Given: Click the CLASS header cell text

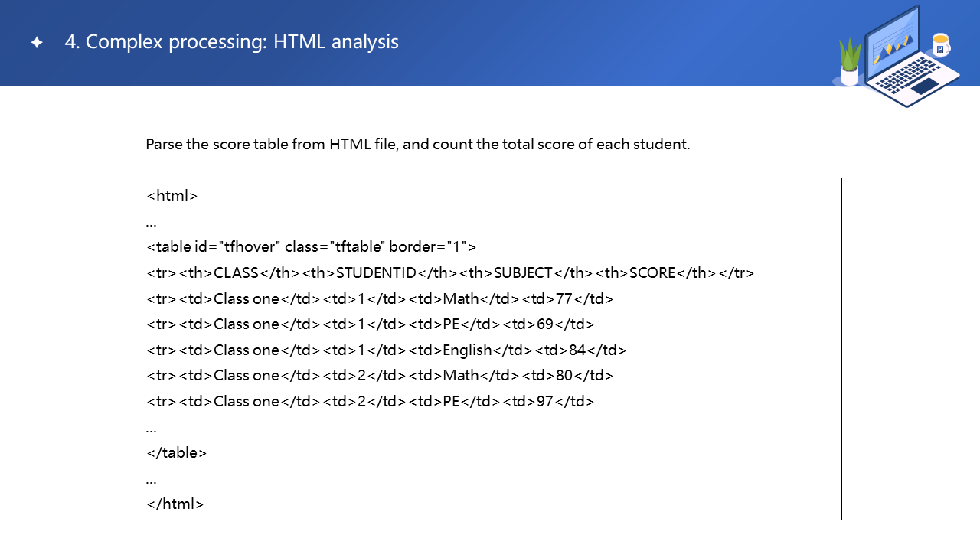Looking at the screenshot, I should 236,272.
